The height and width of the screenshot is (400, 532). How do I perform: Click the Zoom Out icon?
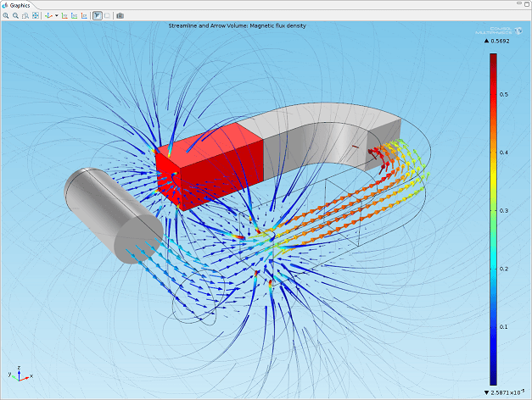point(15,15)
